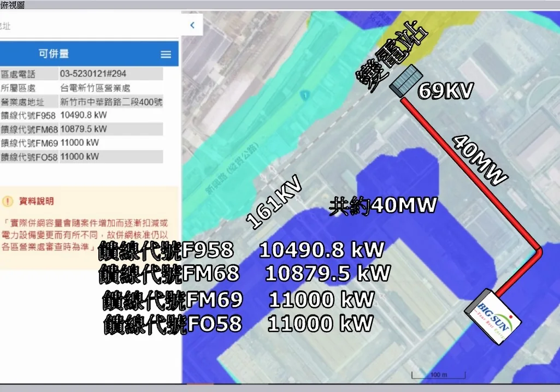Screen dimensions: 560x392
Task: Click the 新興路 road label on map
Action: pyautogui.click(x=233, y=168)
